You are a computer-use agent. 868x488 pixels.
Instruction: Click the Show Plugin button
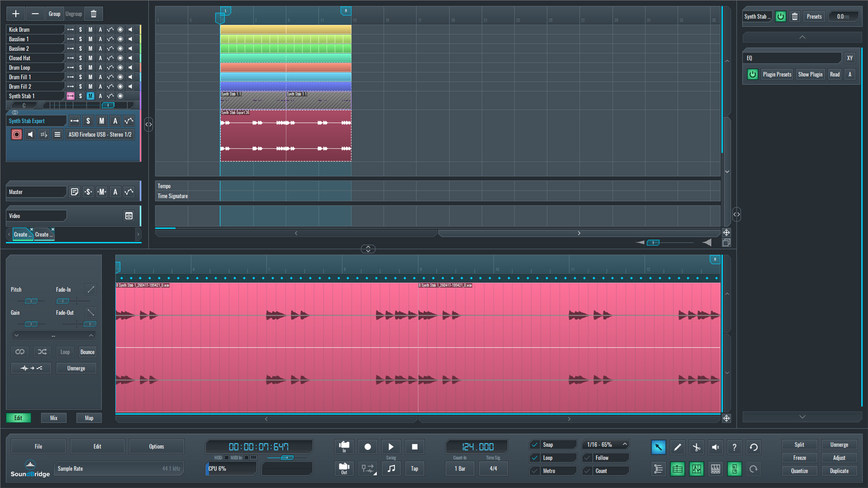(x=810, y=75)
